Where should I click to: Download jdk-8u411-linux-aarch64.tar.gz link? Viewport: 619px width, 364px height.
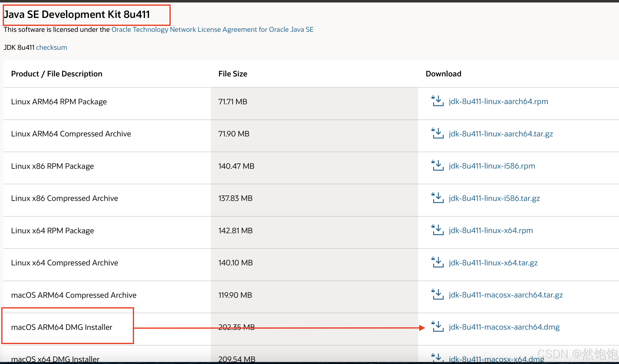pos(501,134)
